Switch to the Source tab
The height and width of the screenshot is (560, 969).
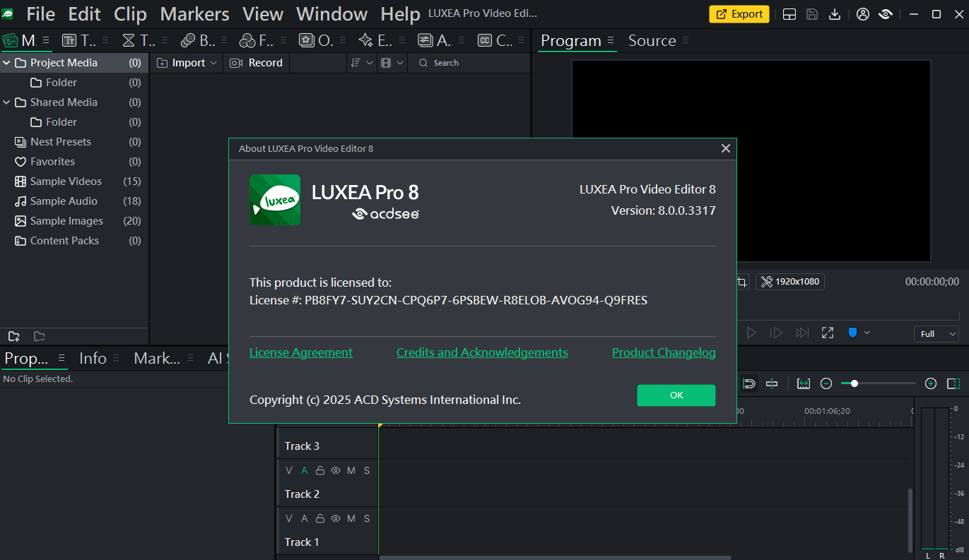(x=652, y=41)
